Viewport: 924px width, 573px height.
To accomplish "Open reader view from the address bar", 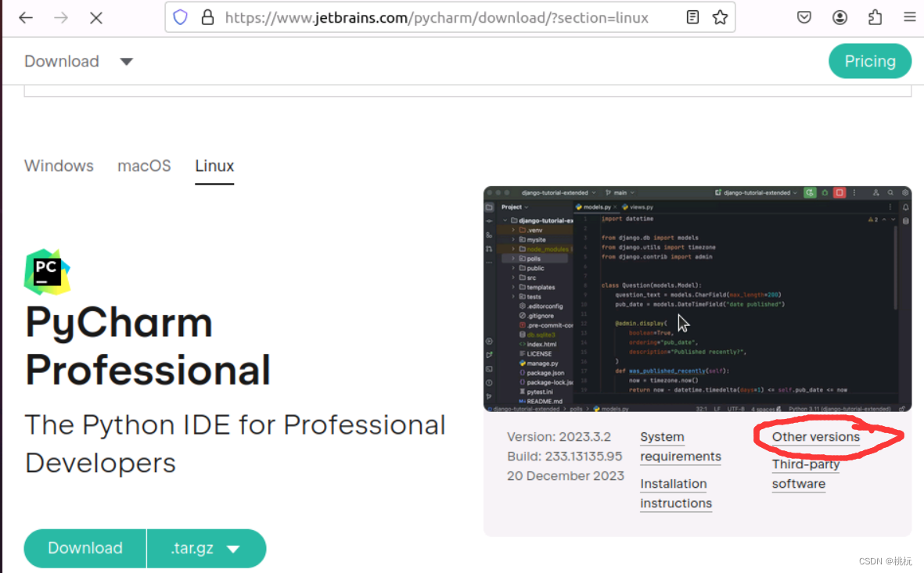I will coord(692,16).
